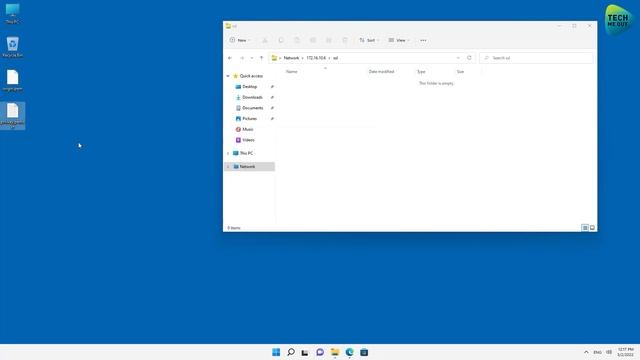
Task: Click the highlighted .pem file on desktop
Action: (x=12, y=116)
